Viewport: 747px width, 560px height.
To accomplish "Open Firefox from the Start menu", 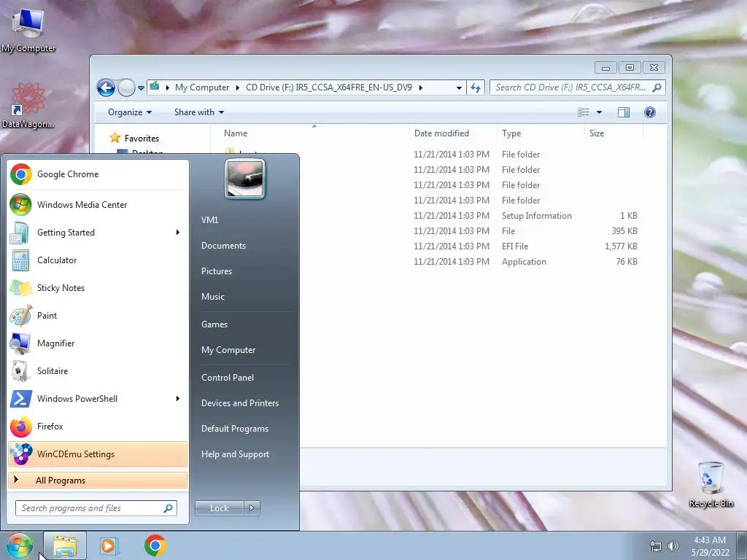I will [98, 426].
